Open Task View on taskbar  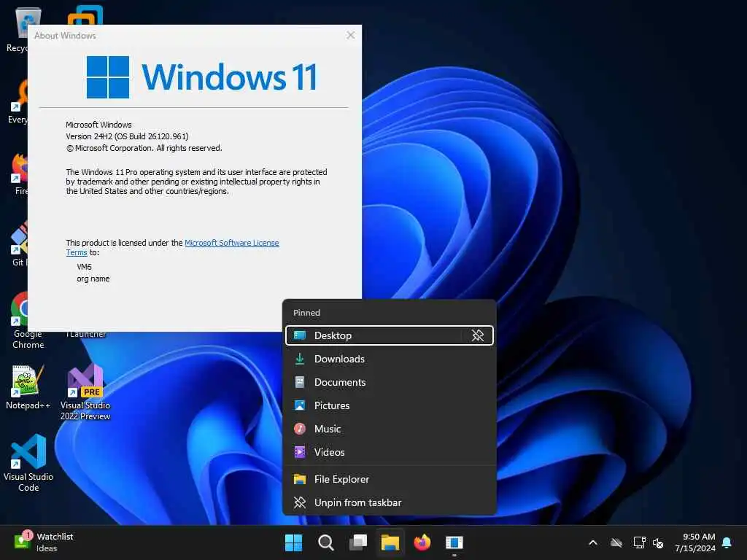357,542
